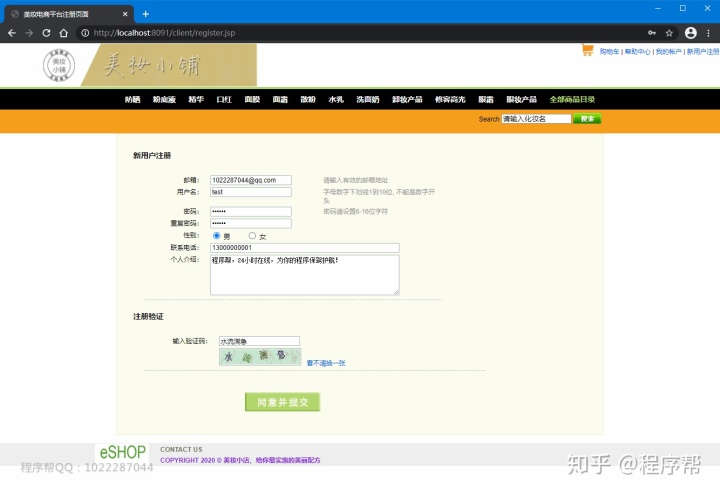Open the 购物车 link
Screen dimensions: 720x495
pos(609,51)
